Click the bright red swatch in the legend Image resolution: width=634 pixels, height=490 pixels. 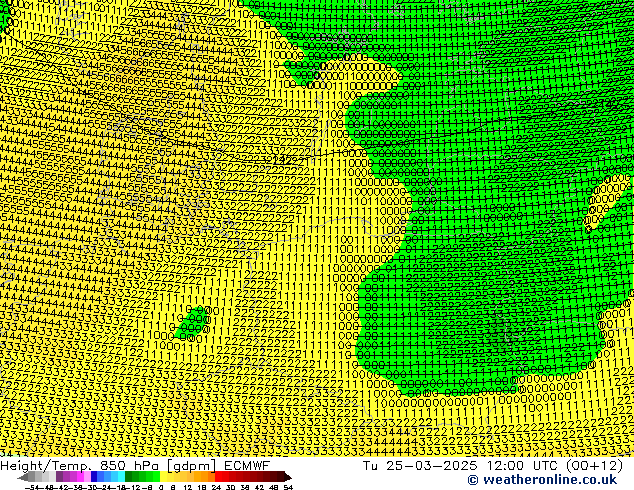218,477
